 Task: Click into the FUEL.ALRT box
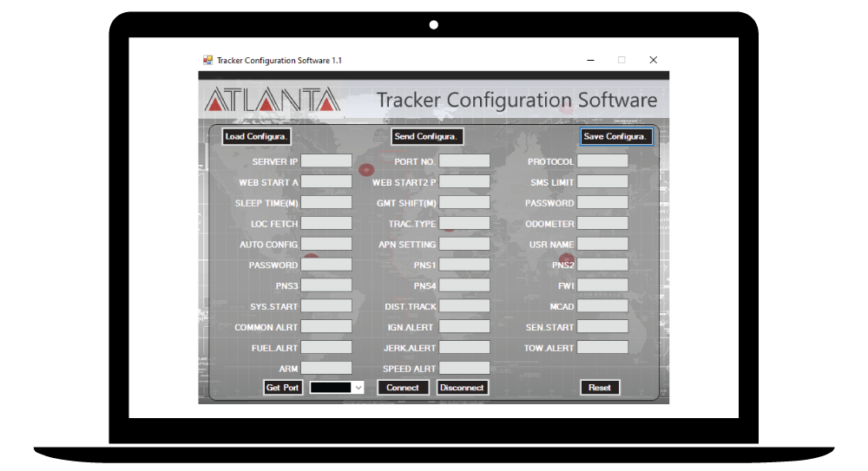[x=326, y=348]
